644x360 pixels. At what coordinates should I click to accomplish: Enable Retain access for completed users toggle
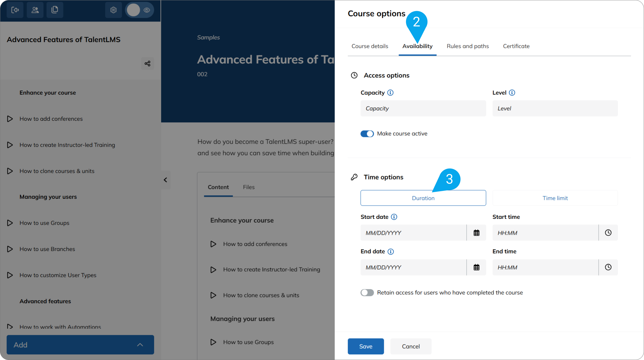(x=367, y=293)
